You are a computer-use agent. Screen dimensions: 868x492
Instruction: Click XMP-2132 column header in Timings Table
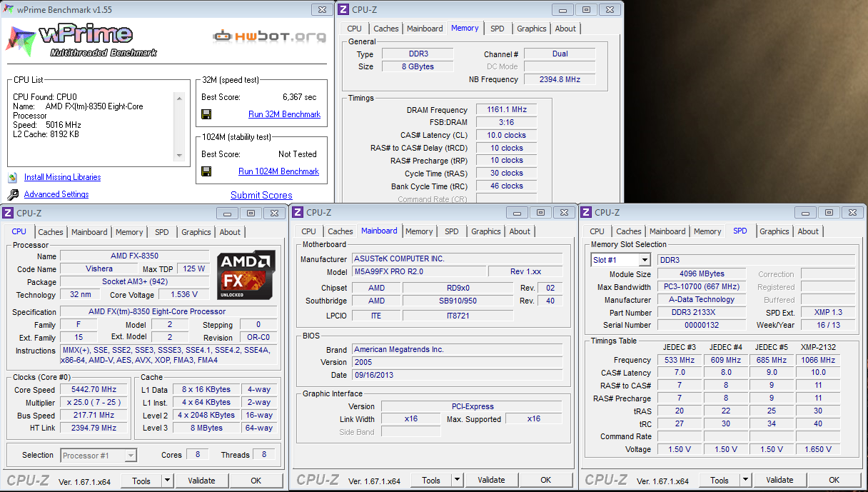pyautogui.click(x=817, y=348)
